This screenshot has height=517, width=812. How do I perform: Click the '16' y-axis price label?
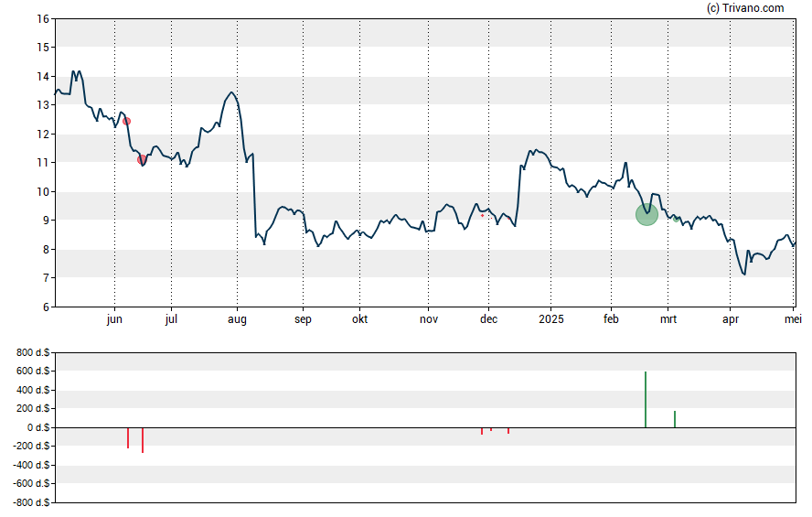click(x=43, y=19)
